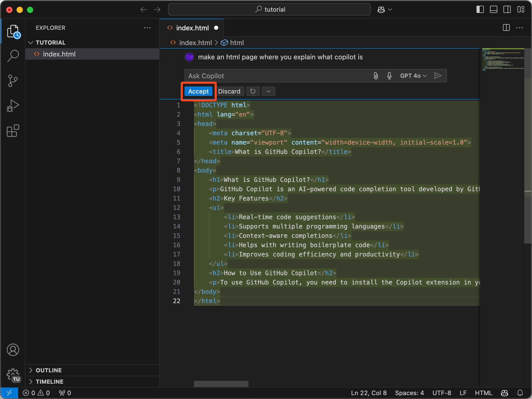Click the attach context paperclip icon
Screen dimensions: 532x399
click(x=376, y=76)
